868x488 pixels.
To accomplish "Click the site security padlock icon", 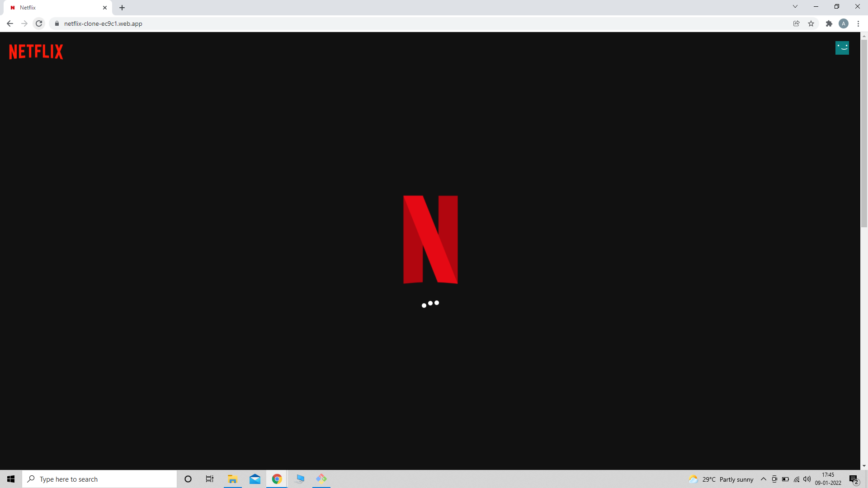I will pyautogui.click(x=57, y=23).
